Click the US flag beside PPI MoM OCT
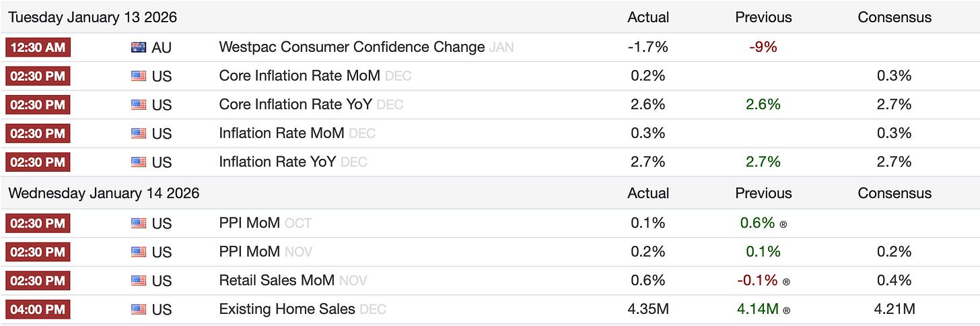 click(139, 223)
